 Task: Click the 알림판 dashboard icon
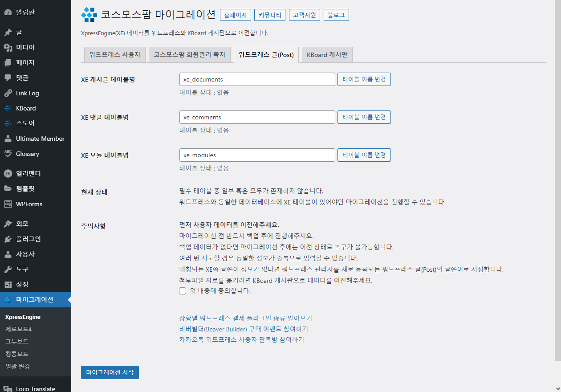coord(8,12)
